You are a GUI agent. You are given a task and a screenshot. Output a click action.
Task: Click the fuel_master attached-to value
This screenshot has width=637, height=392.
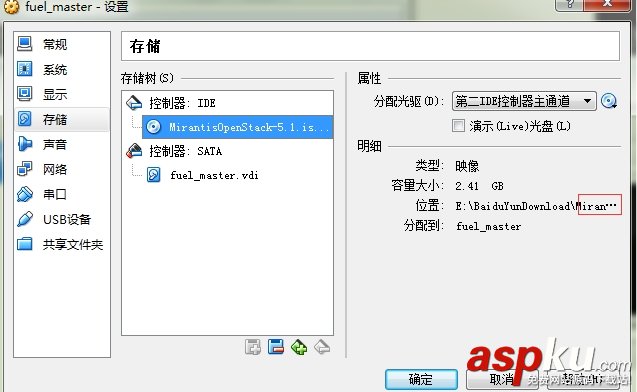tap(489, 226)
